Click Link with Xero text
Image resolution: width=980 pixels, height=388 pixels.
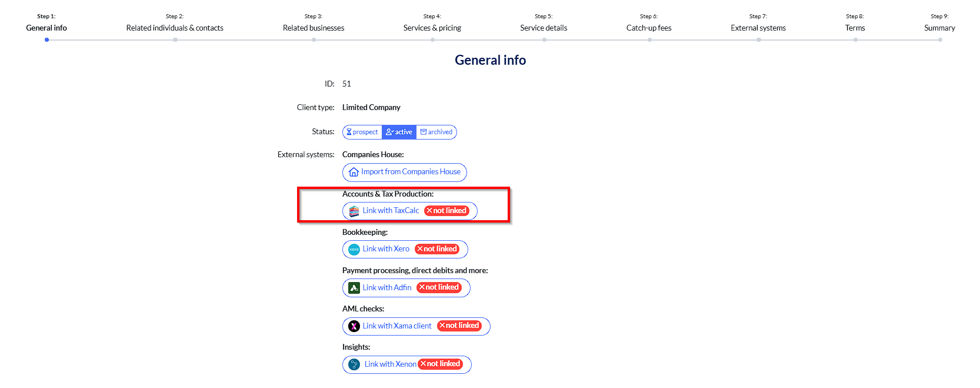click(x=386, y=249)
